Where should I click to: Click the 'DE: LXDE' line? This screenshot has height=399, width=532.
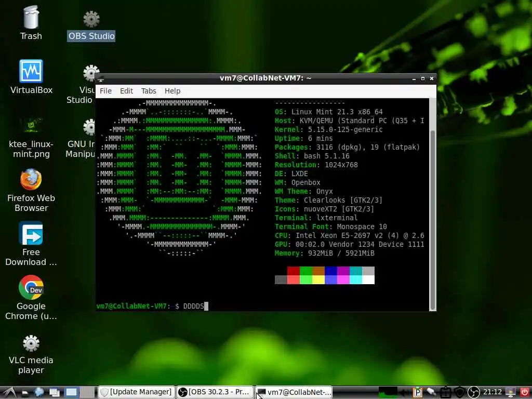(x=291, y=174)
